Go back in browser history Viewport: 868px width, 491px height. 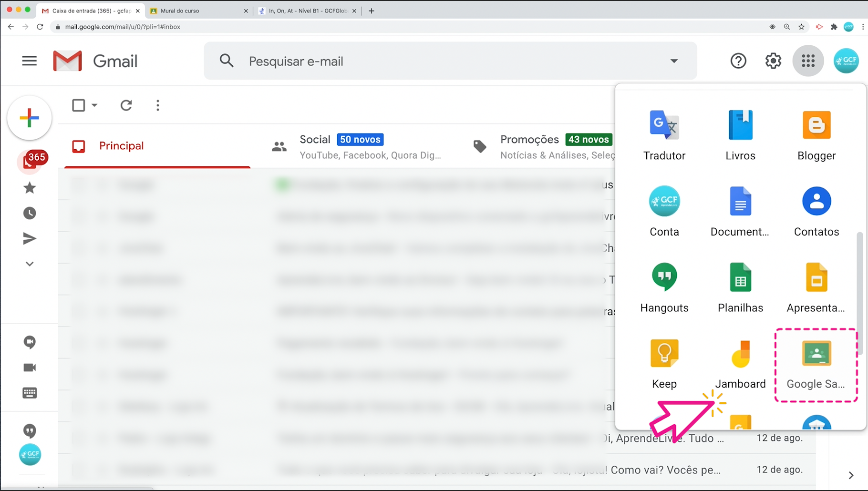tap(11, 27)
